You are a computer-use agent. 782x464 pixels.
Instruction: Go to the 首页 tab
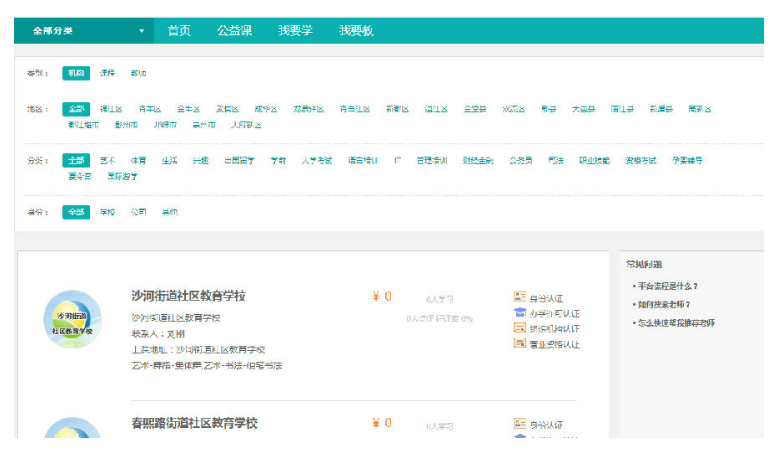(x=179, y=31)
